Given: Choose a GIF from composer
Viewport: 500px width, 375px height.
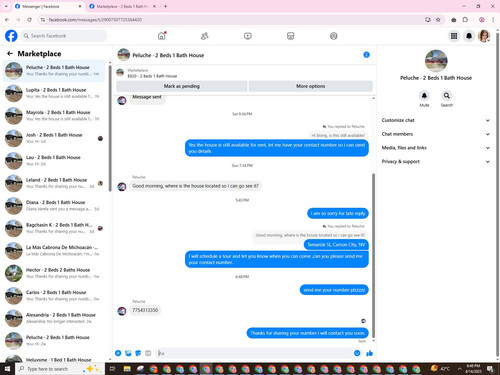Looking at the screenshot, I should 148,353.
